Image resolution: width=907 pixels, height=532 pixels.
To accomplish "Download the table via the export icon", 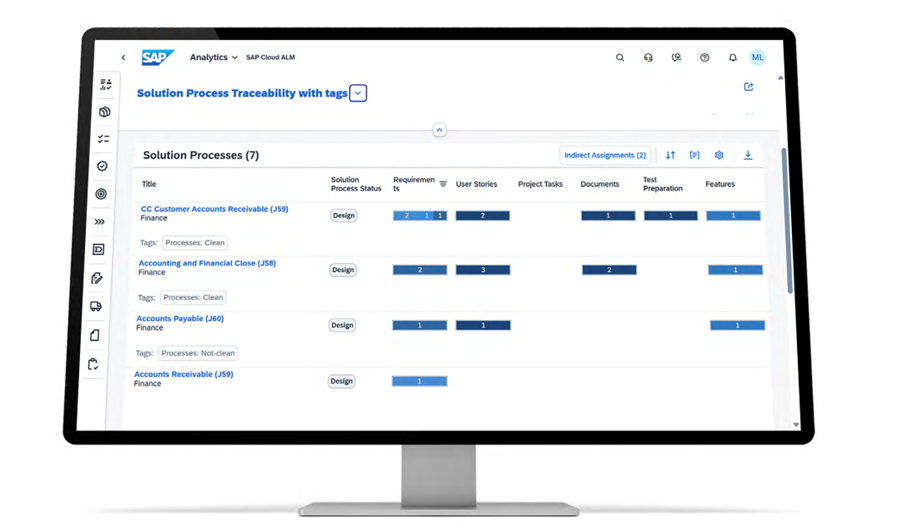I will click(748, 155).
